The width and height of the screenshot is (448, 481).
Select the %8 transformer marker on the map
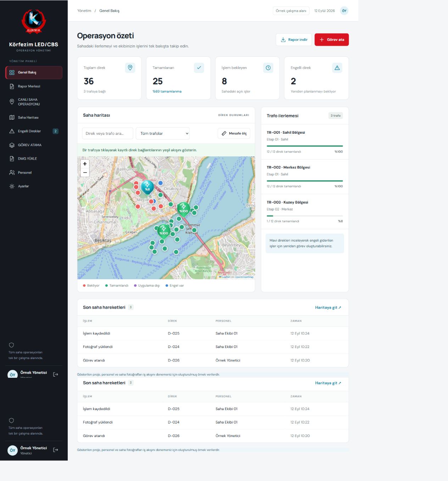pyautogui.click(x=147, y=187)
